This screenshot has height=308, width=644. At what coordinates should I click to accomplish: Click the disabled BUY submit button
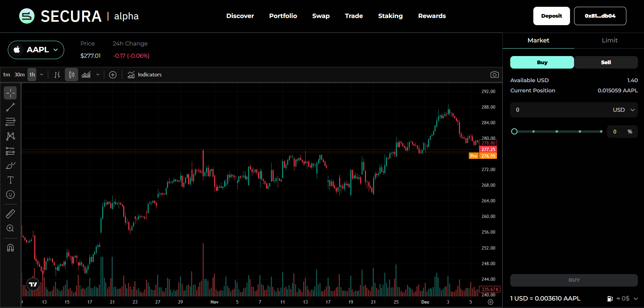coord(574,280)
